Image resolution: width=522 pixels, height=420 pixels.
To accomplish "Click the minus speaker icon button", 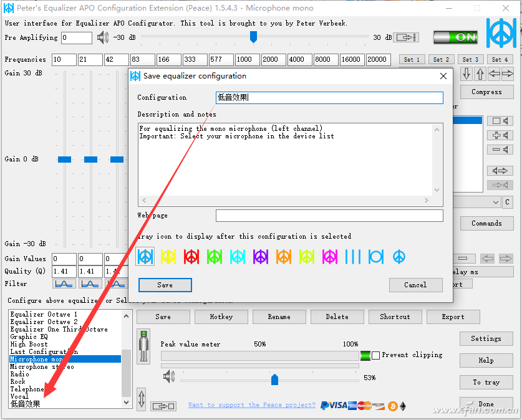I will point(500,150).
